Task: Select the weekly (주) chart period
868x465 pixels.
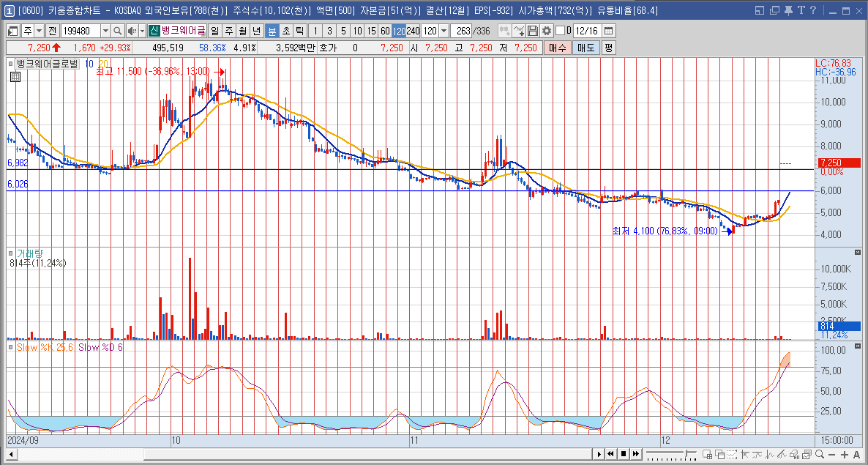Action: [228, 31]
